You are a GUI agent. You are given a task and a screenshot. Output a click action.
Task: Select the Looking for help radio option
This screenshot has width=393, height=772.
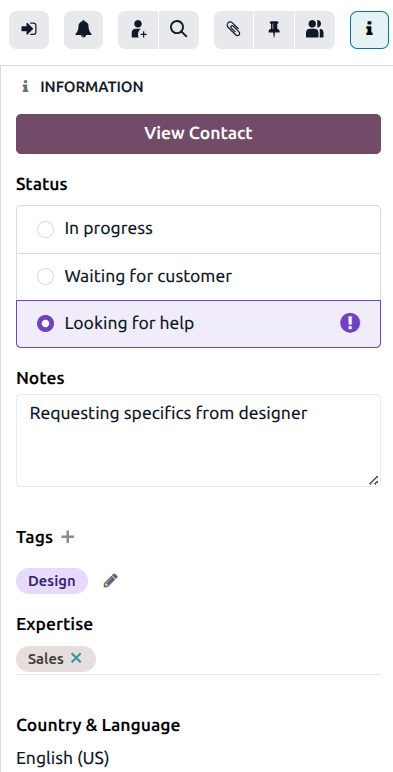pos(46,323)
